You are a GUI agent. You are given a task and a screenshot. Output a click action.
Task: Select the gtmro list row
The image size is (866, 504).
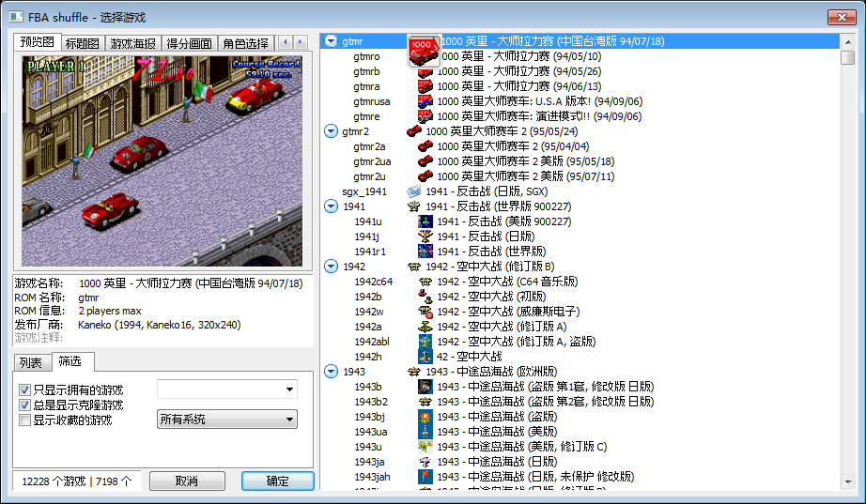(x=580, y=56)
